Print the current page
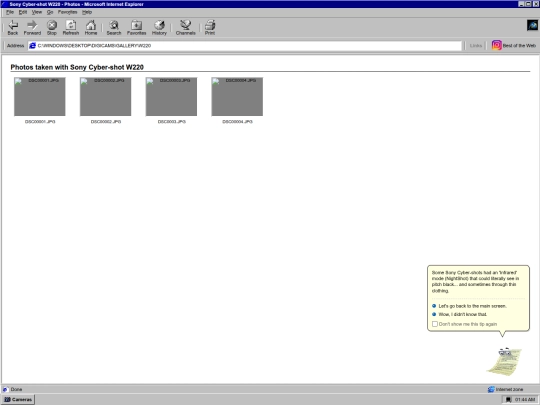The height and width of the screenshot is (405, 540). (210, 28)
